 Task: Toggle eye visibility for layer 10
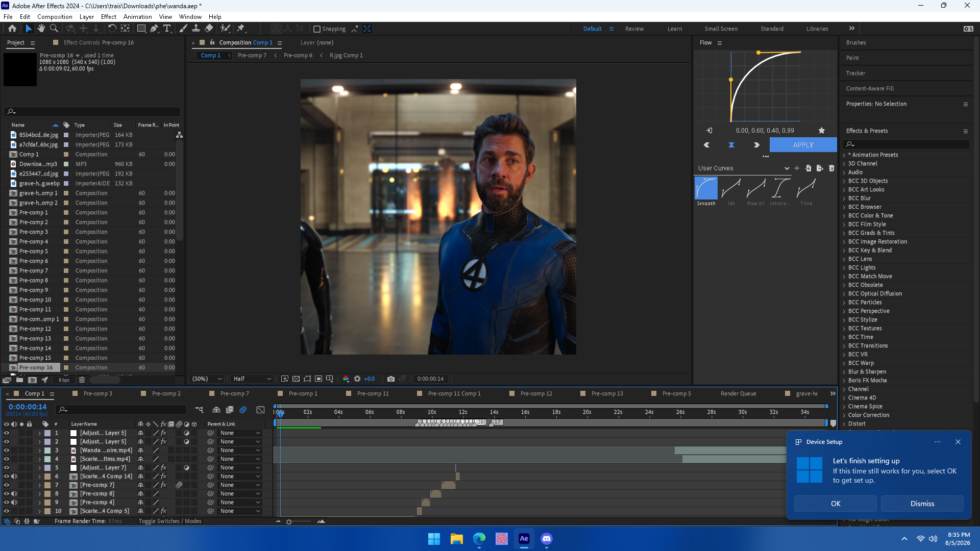coord(7,511)
